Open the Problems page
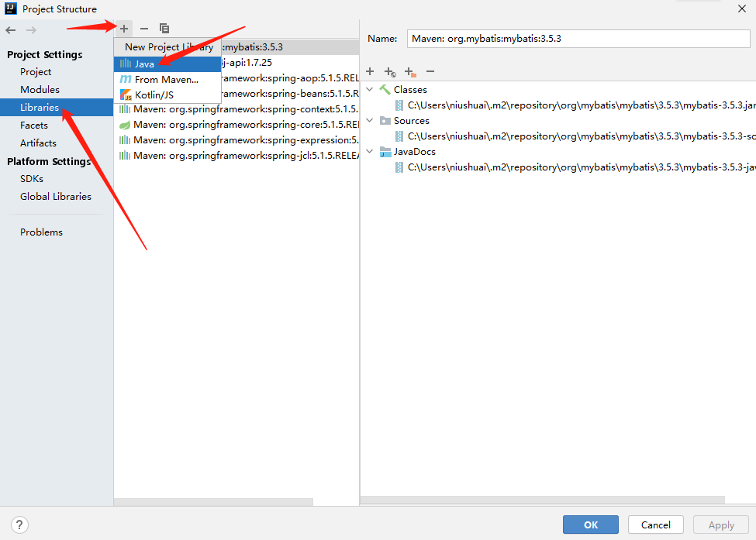The width and height of the screenshot is (756, 540). click(41, 232)
